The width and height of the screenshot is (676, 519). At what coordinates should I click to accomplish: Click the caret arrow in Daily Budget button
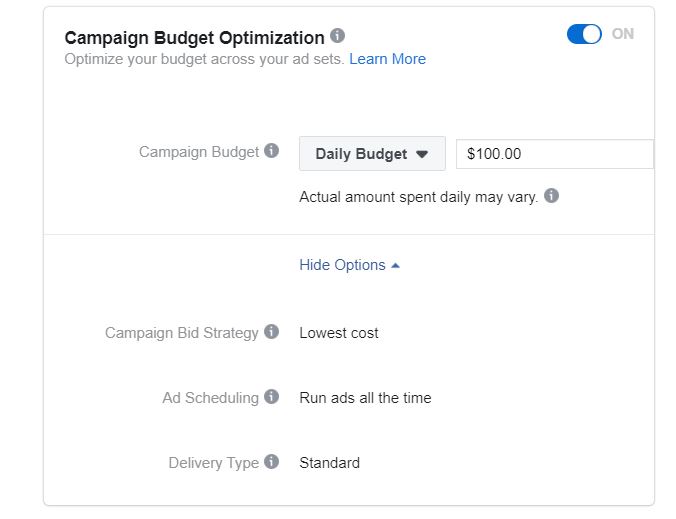coord(422,154)
